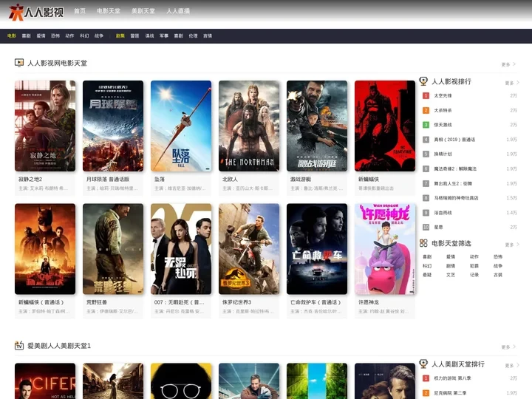This screenshot has width=532, height=399.
Task: Open the 亡命救护车 poster
Action: 317,249
